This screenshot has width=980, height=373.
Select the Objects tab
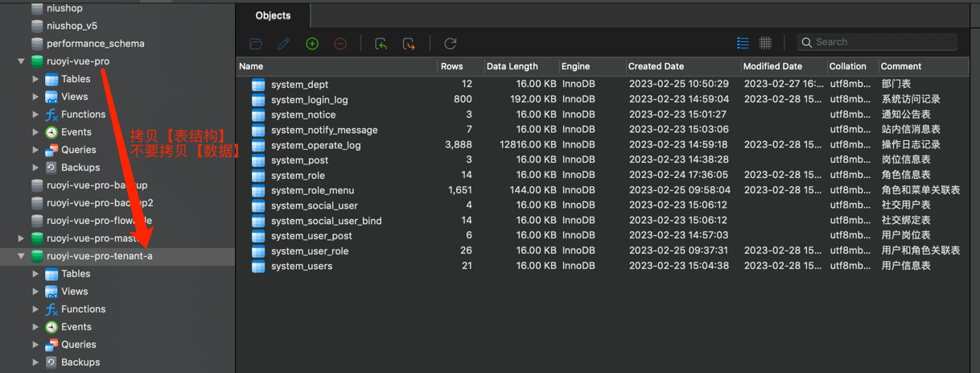pos(273,15)
